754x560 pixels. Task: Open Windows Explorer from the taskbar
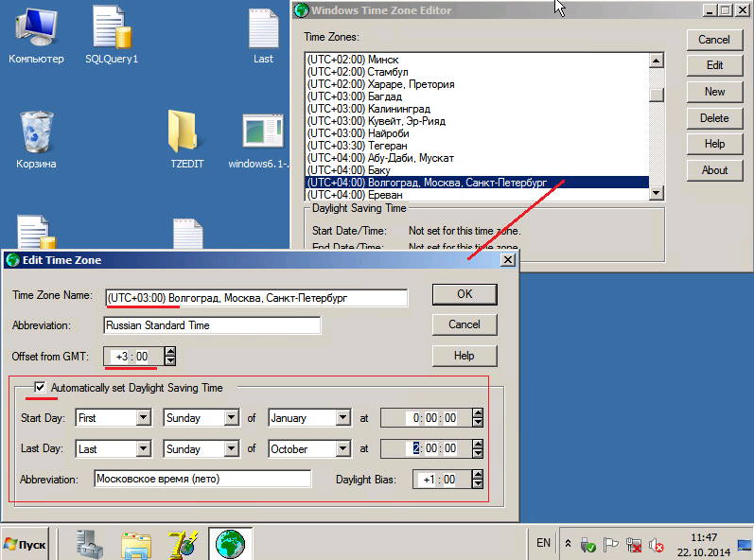(136, 546)
